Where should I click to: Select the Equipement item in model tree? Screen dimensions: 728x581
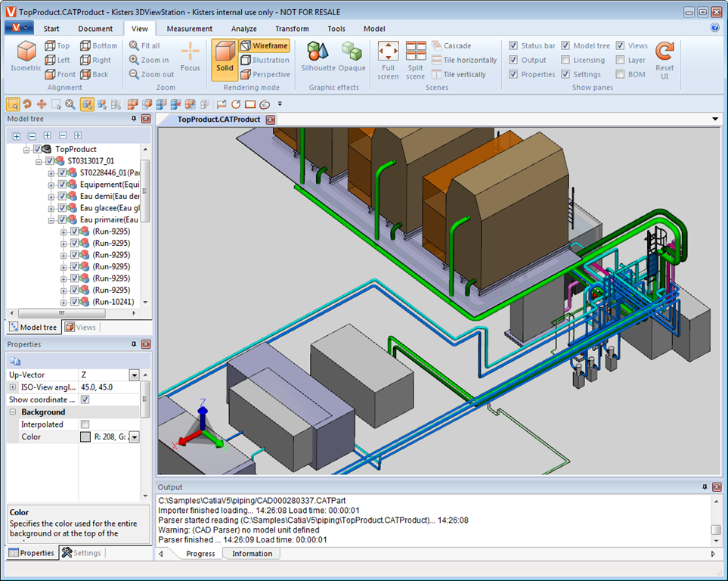[101, 185]
